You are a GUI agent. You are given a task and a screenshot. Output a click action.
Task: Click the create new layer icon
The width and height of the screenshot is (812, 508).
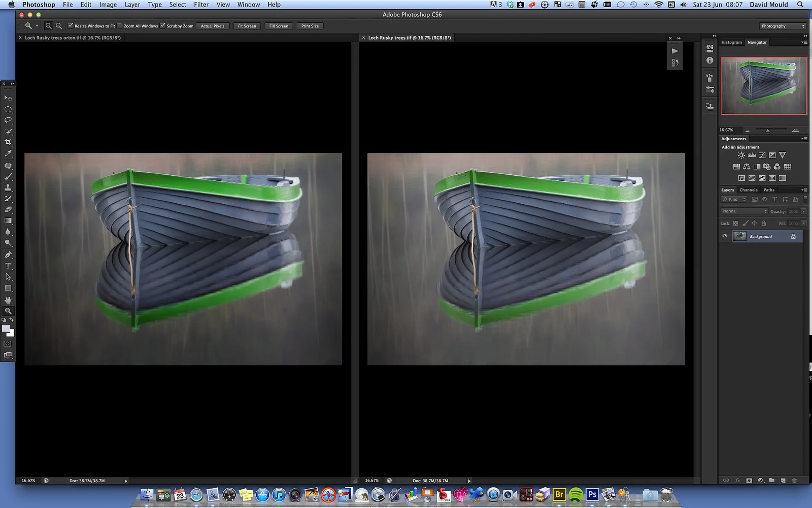[x=783, y=480]
